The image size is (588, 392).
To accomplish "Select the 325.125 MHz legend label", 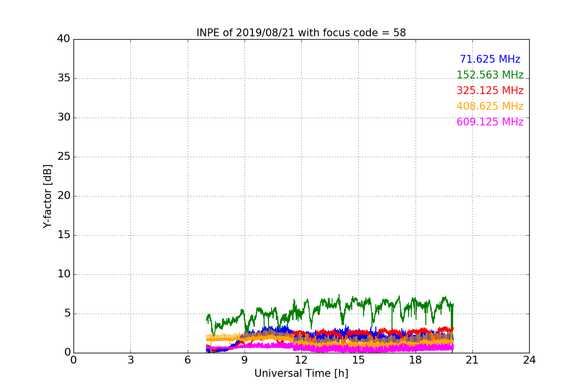I will coord(490,91).
